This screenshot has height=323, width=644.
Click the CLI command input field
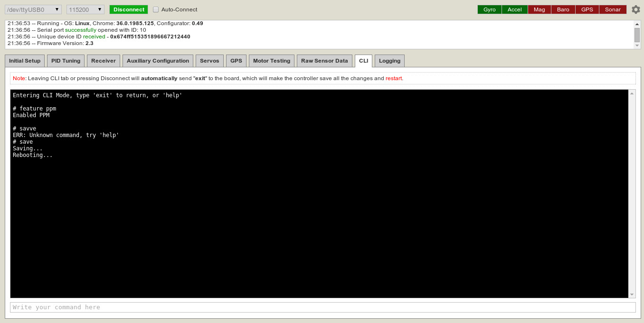[x=323, y=307]
